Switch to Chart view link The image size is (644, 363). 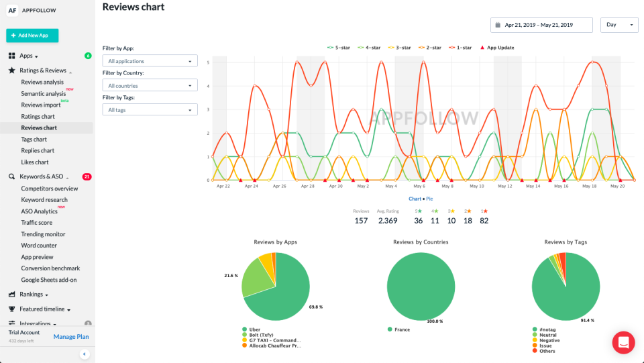[415, 199]
